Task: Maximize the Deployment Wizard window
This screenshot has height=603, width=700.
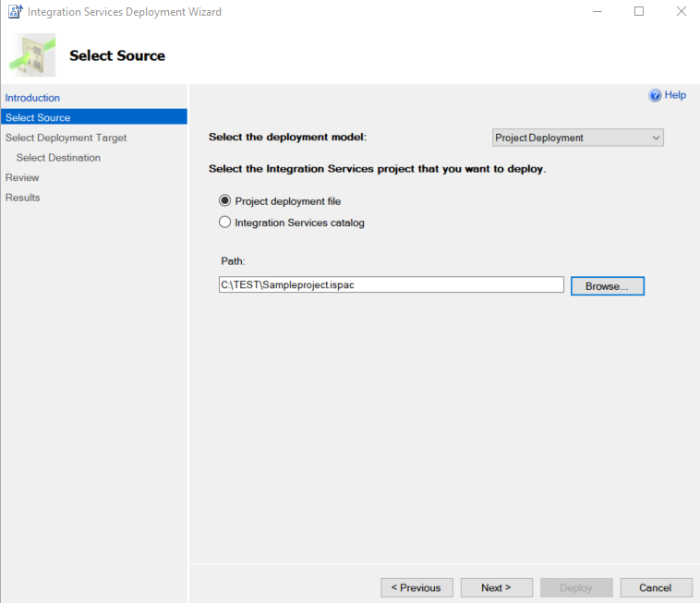Action: pyautogui.click(x=638, y=12)
